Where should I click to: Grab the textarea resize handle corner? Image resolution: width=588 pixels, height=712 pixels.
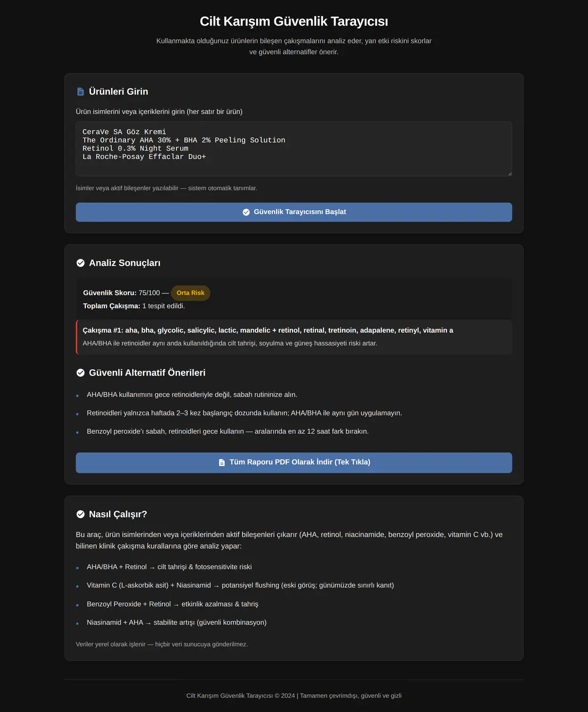click(509, 173)
